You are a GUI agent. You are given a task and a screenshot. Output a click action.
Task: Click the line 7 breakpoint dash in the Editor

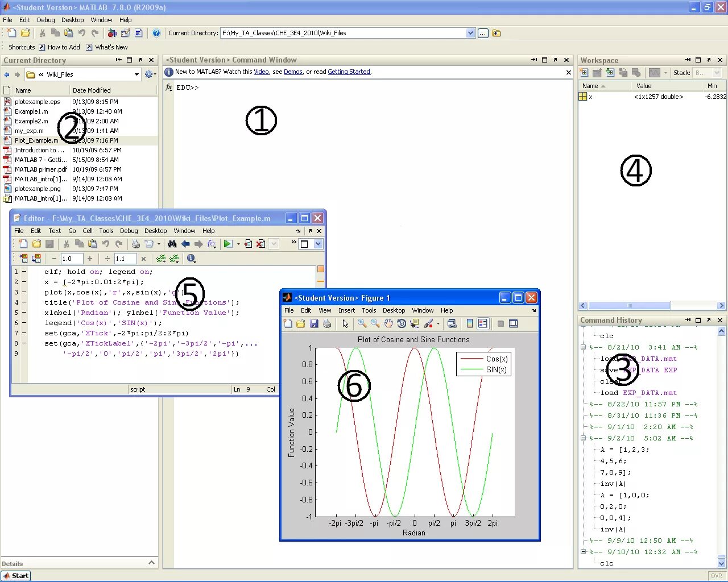click(x=24, y=333)
